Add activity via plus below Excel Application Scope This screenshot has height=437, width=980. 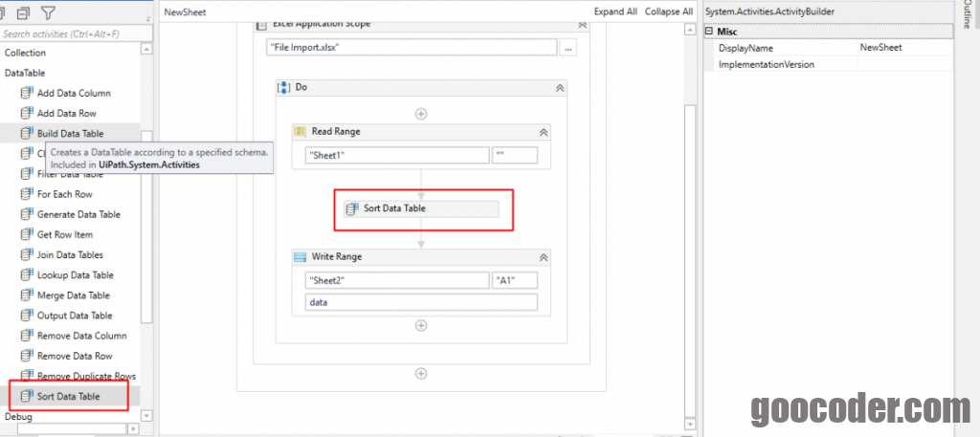click(421, 373)
